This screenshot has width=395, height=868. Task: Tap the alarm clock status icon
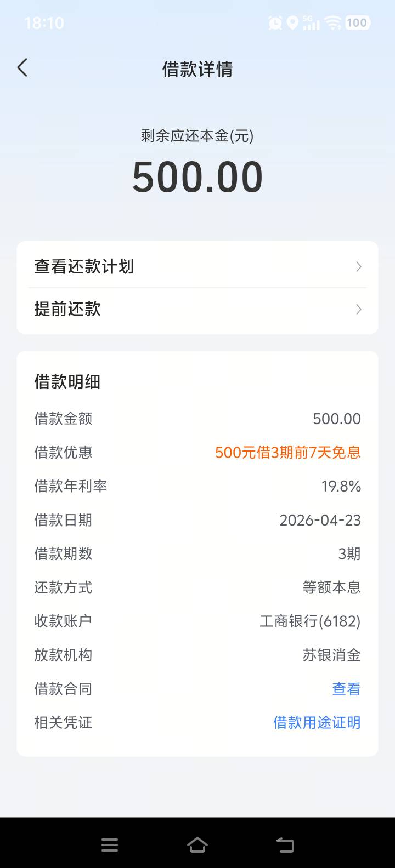[x=275, y=22]
